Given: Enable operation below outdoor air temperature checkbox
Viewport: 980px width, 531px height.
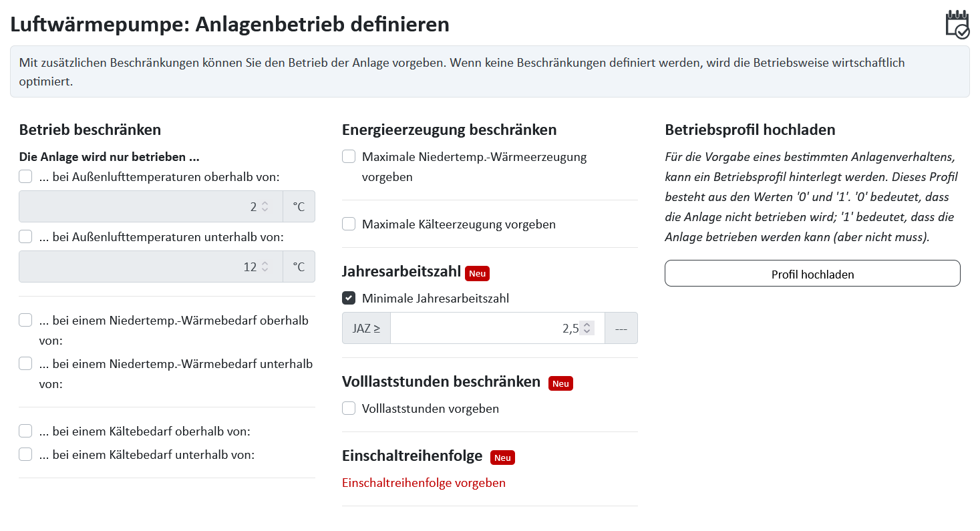Looking at the screenshot, I should [x=25, y=236].
